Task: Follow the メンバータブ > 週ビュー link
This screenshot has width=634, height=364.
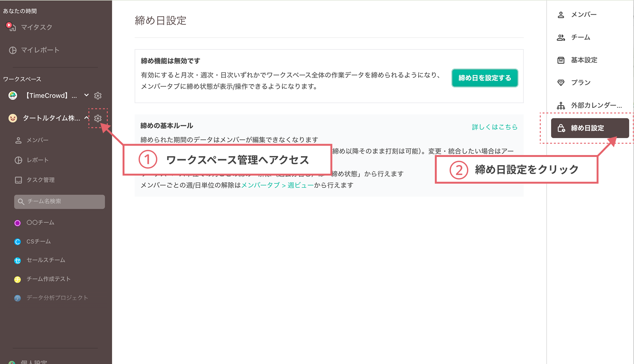Action: point(278,185)
